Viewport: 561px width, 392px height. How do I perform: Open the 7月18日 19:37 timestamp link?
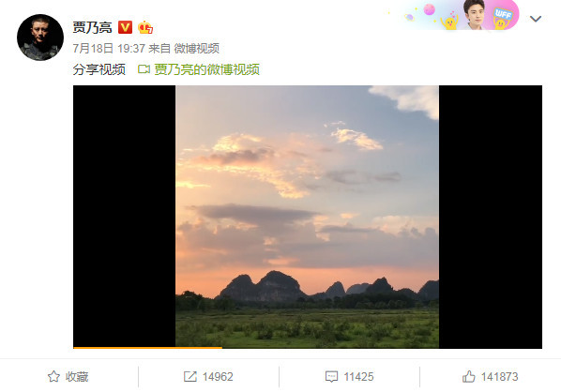[109, 48]
